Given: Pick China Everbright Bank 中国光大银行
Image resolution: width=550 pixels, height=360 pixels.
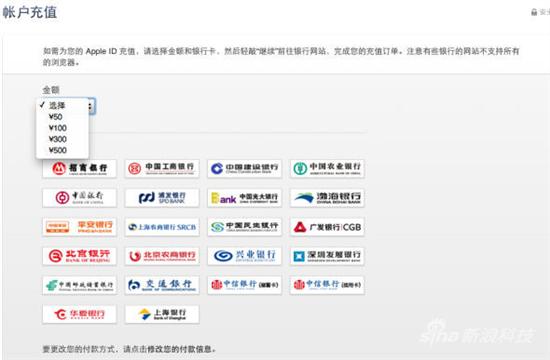Looking at the screenshot, I should point(244,198).
